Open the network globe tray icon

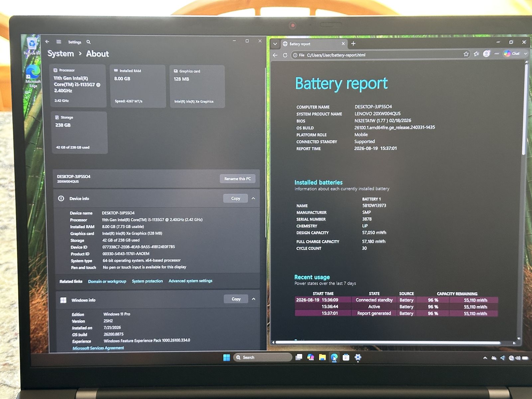click(x=511, y=358)
